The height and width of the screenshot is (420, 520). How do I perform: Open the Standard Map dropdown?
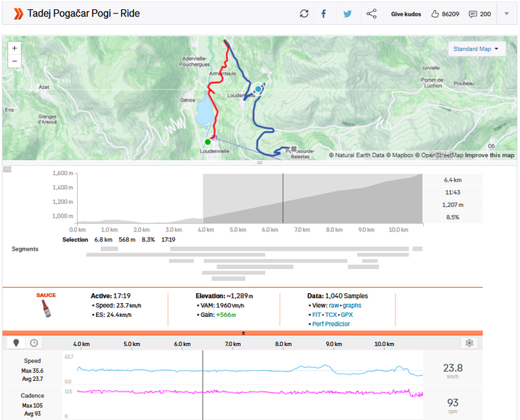[477, 49]
